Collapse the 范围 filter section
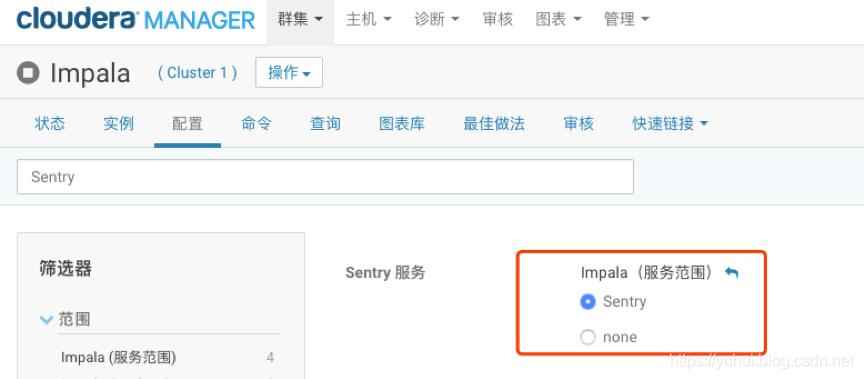This screenshot has height=379, width=864. coord(46,320)
